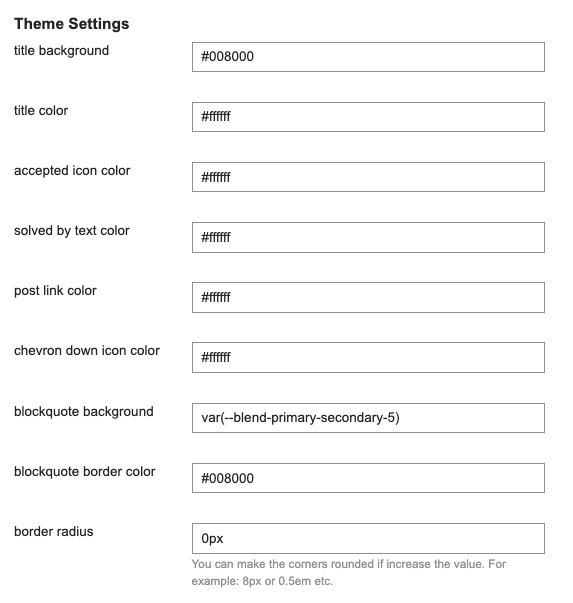Click the 'title background' label

[x=62, y=51]
